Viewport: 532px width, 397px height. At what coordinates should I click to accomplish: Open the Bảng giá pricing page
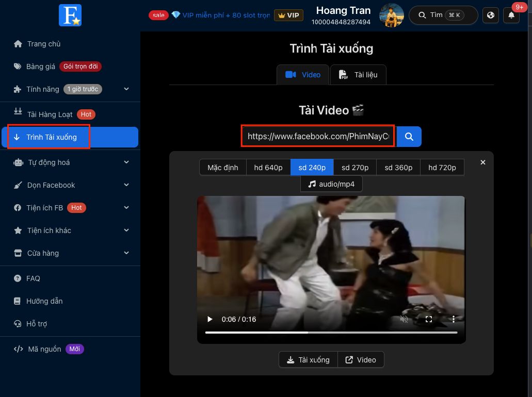click(41, 67)
